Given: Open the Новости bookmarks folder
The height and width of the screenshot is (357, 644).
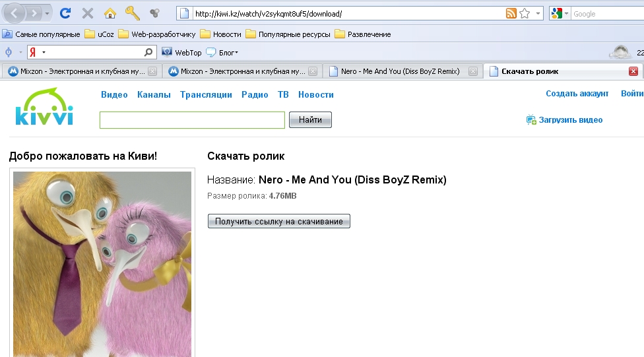Looking at the screenshot, I should pos(220,34).
